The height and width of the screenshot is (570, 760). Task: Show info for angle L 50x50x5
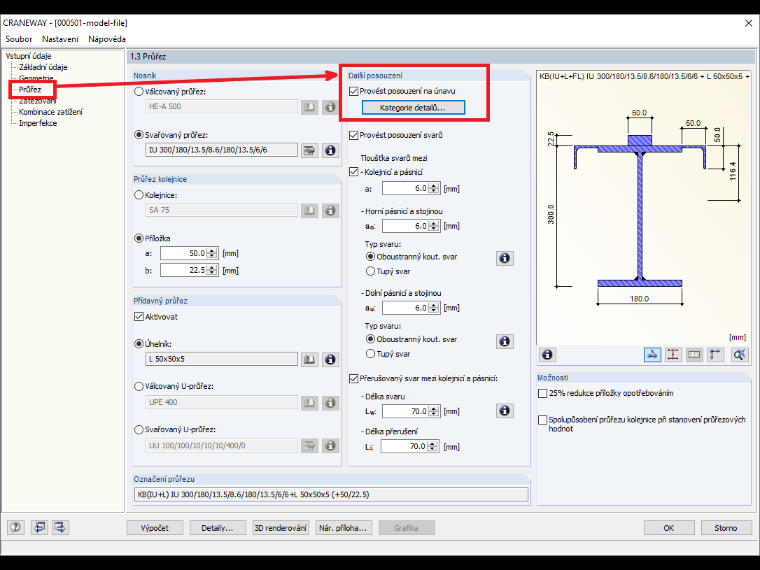pos(330,359)
